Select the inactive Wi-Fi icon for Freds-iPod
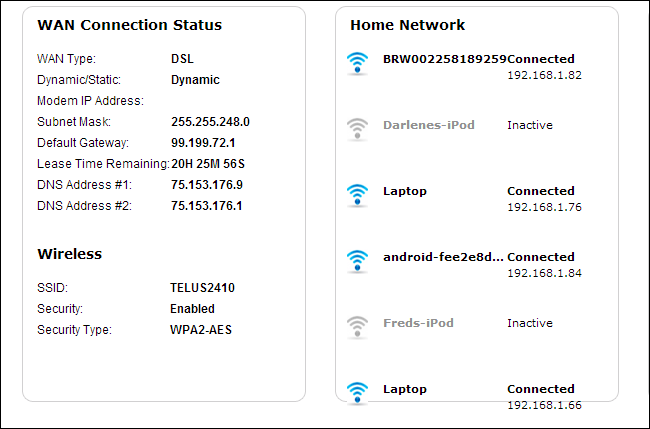 (357, 327)
